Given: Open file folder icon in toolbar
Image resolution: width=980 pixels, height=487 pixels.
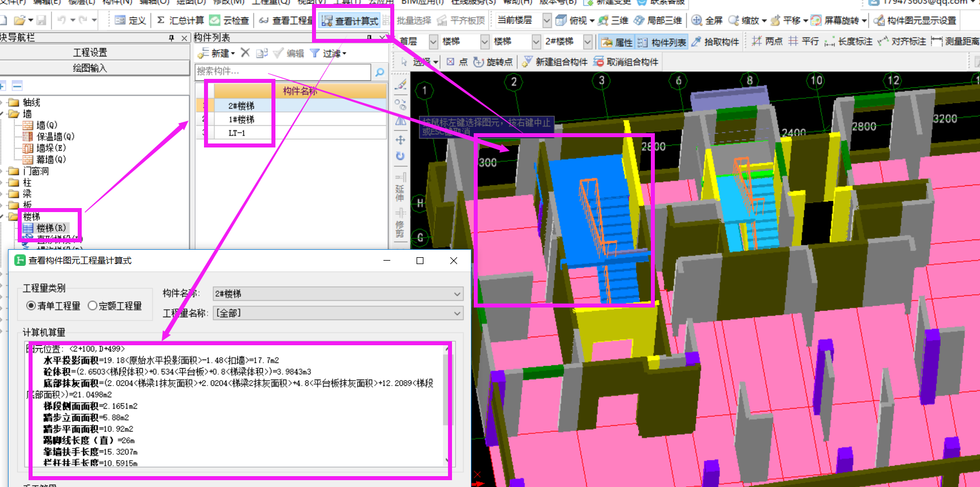Looking at the screenshot, I should coord(19,21).
